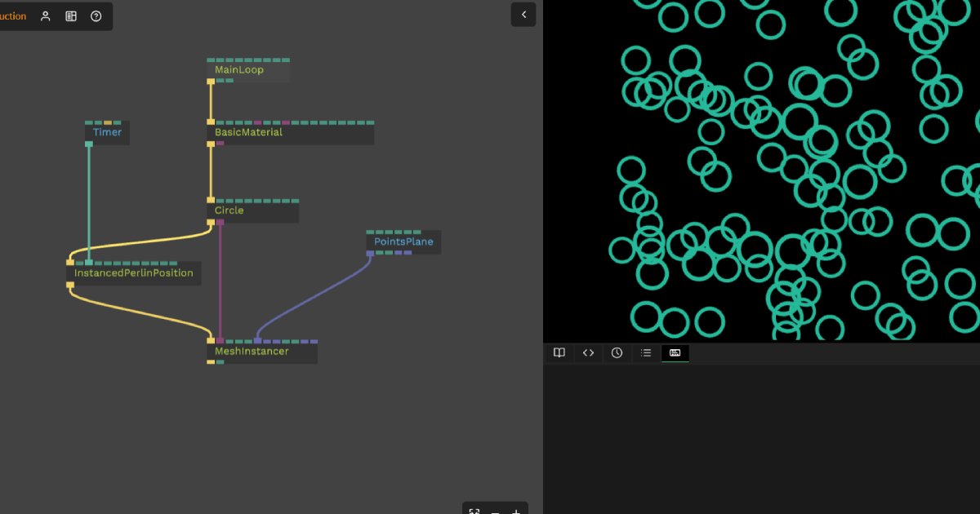Click the fit-to-screen zoom icon
Viewport: 980px width, 514px height.
474,511
